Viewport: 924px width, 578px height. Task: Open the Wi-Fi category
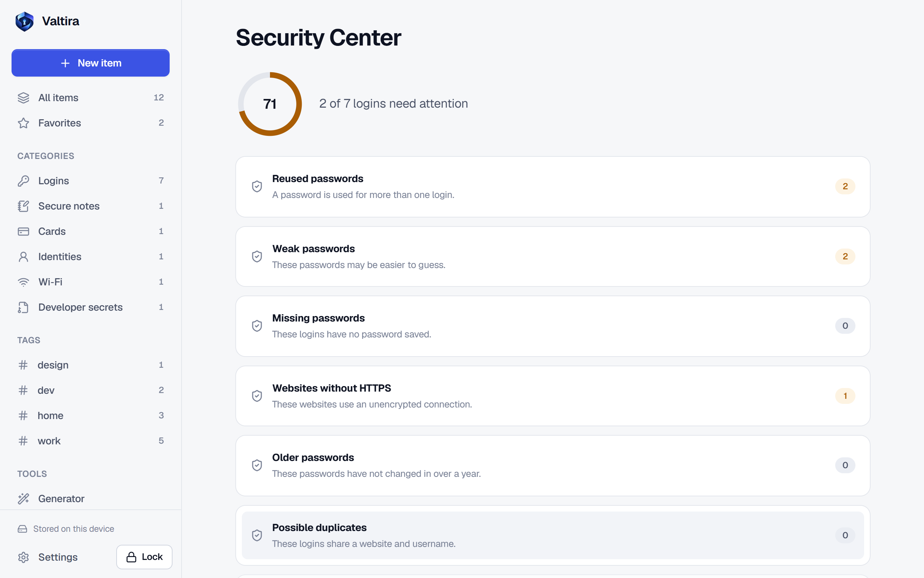[x=91, y=282]
